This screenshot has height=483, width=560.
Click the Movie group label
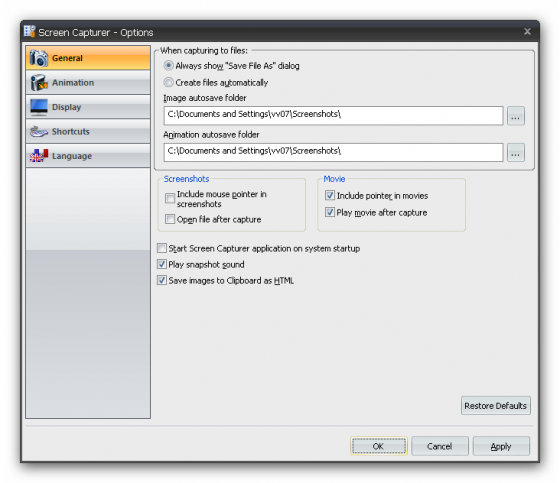(x=334, y=179)
